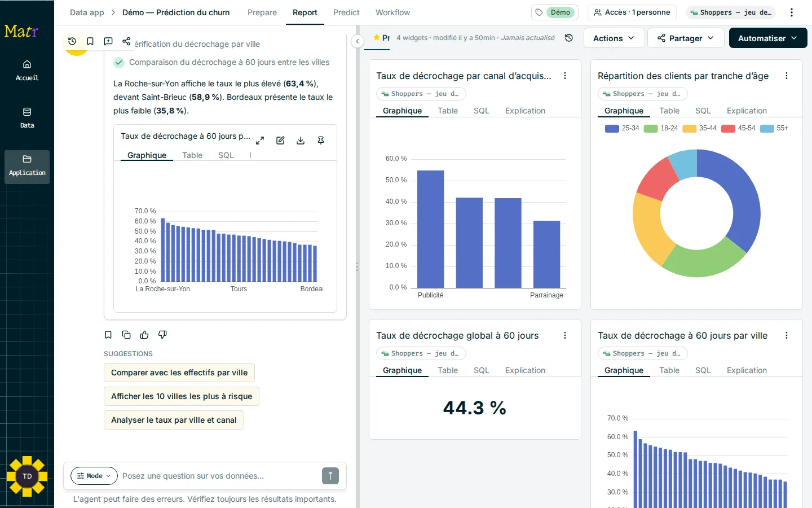Open options menu for 'décrochage à 60 jours par ville' widget
The width and height of the screenshot is (812, 508).
pos(787,335)
